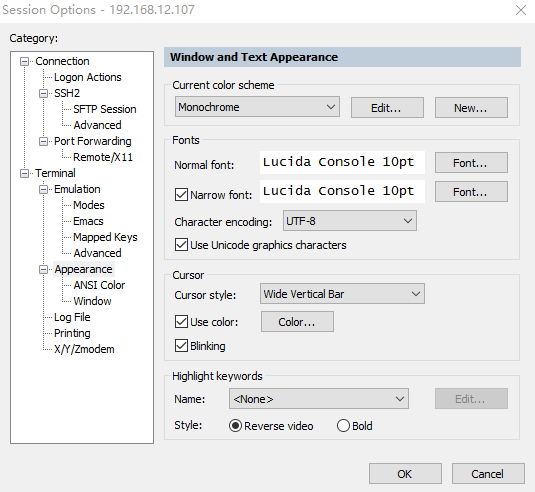This screenshot has height=492, width=535.
Task: Select Modes under Emulation
Action: click(89, 205)
